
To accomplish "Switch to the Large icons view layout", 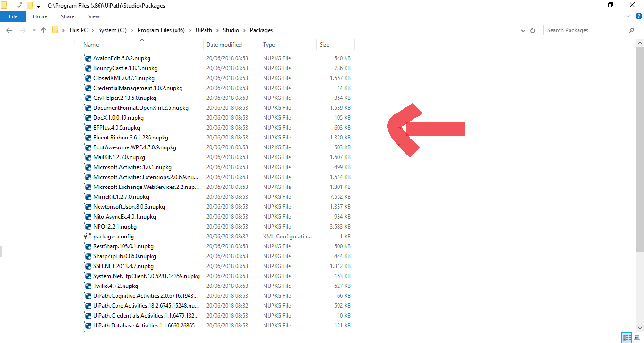I will [636, 337].
